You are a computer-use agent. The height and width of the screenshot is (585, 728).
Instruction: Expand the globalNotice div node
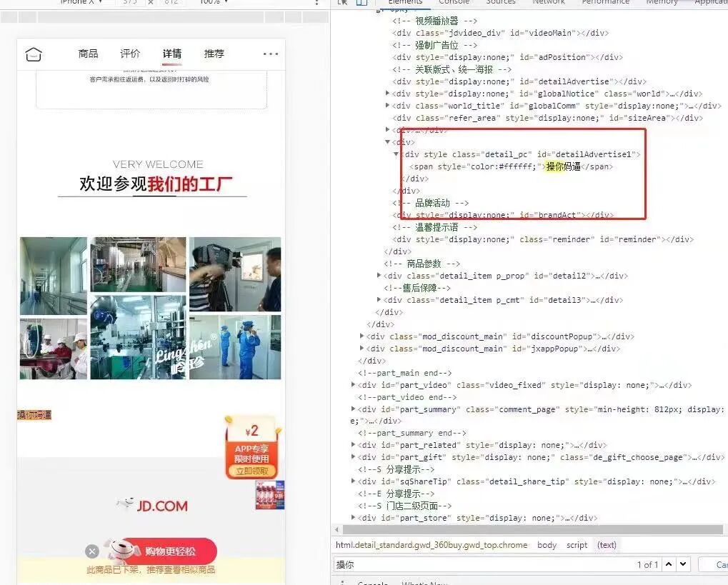(388, 94)
